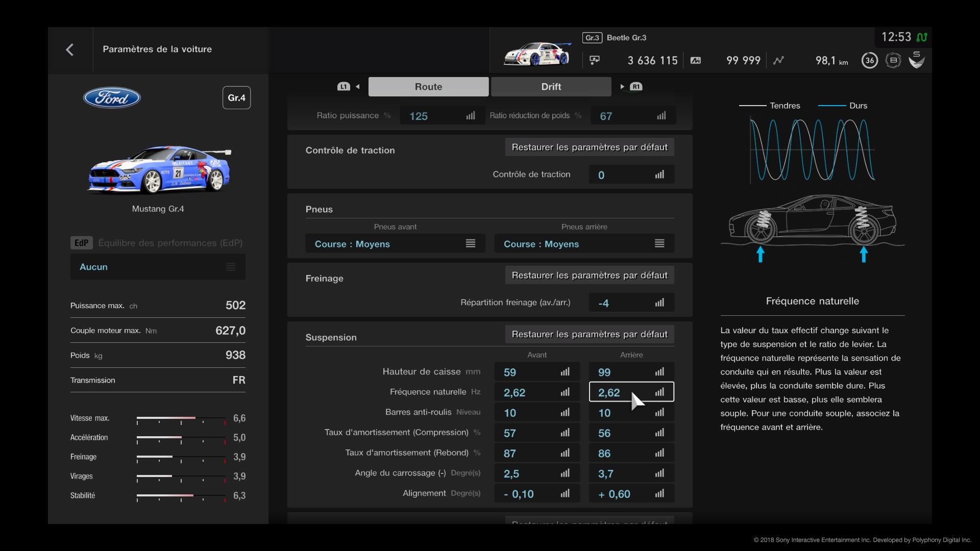Image resolution: width=980 pixels, height=551 pixels.
Task: Click the Couple moteur max. 627,0 value
Action: (x=230, y=331)
